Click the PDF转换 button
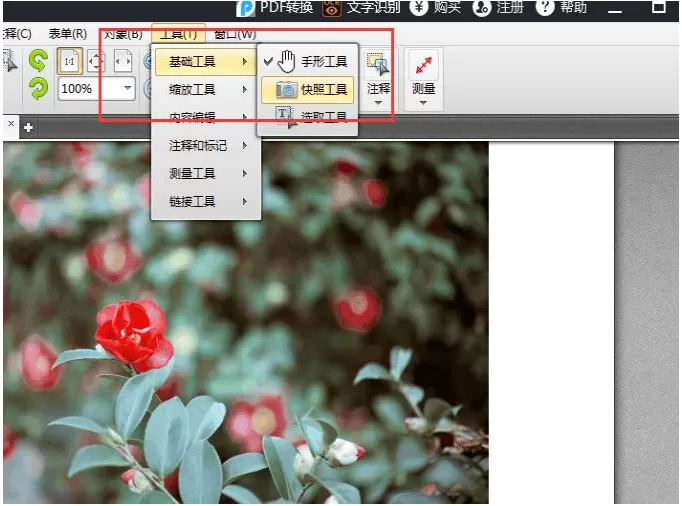 click(x=275, y=8)
